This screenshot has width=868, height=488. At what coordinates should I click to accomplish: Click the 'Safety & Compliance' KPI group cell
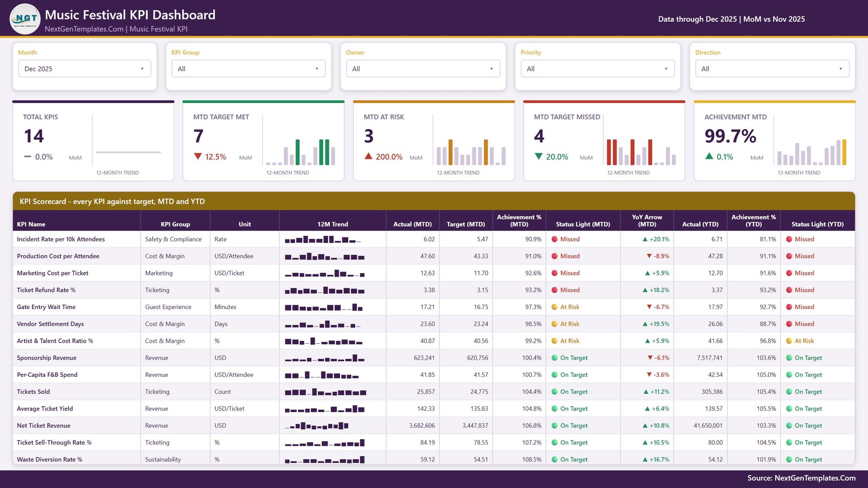click(x=174, y=239)
